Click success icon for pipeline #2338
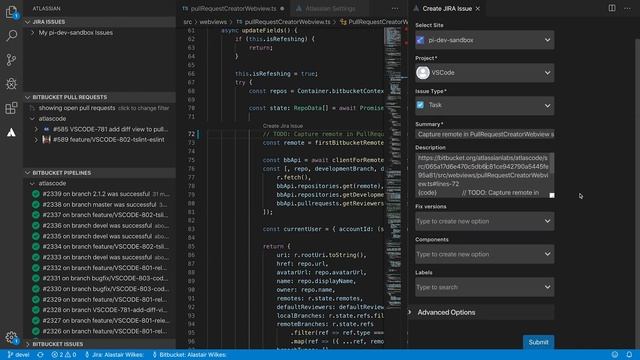640x360 pixels. coord(36,204)
